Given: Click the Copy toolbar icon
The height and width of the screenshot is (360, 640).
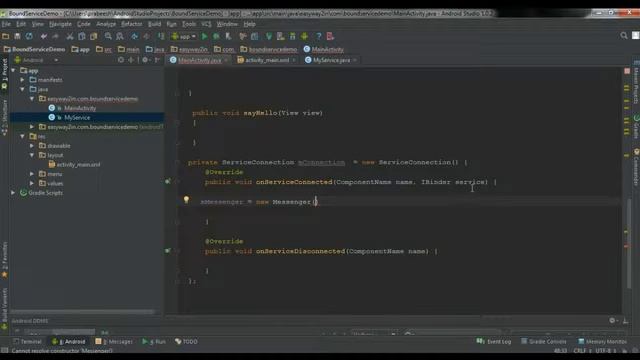Looking at the screenshot, I should point(82,36).
